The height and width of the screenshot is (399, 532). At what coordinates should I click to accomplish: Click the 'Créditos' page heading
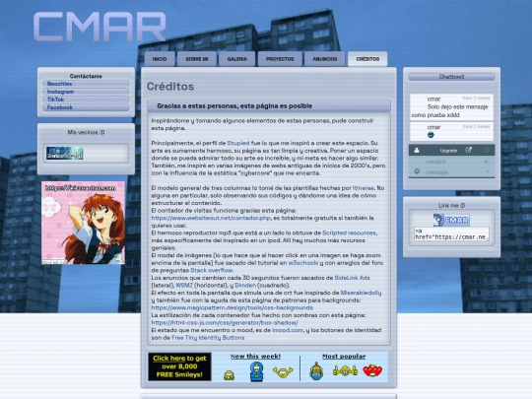pos(170,86)
